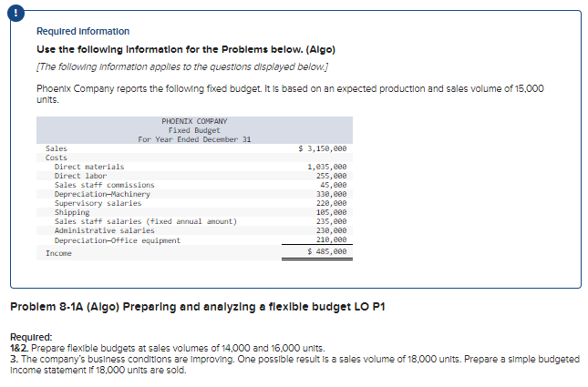Select the Depreciation—Machinery value 330,000
The width and height of the screenshot is (588, 387).
click(332, 194)
